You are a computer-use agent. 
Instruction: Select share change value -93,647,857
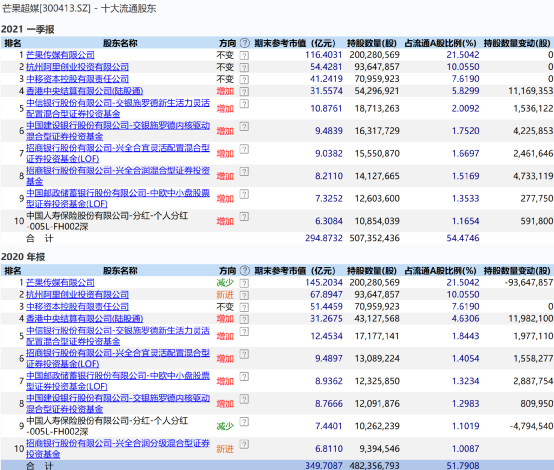(529, 283)
